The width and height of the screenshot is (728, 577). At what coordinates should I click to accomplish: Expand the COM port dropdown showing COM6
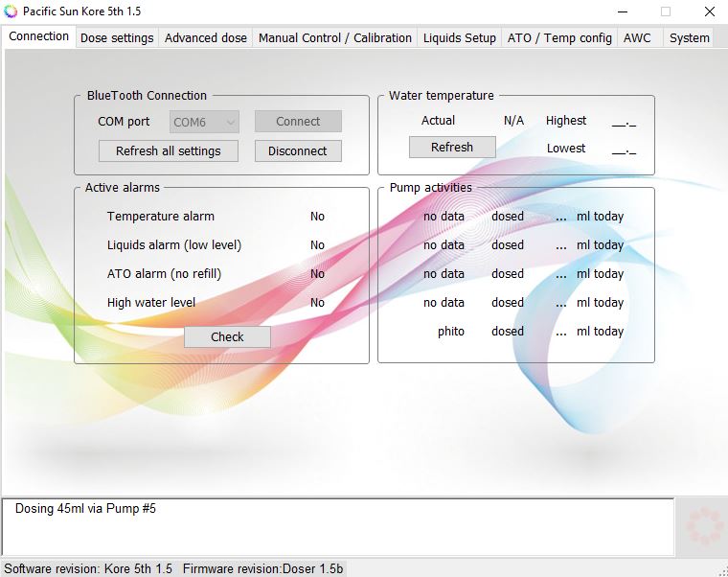click(204, 122)
